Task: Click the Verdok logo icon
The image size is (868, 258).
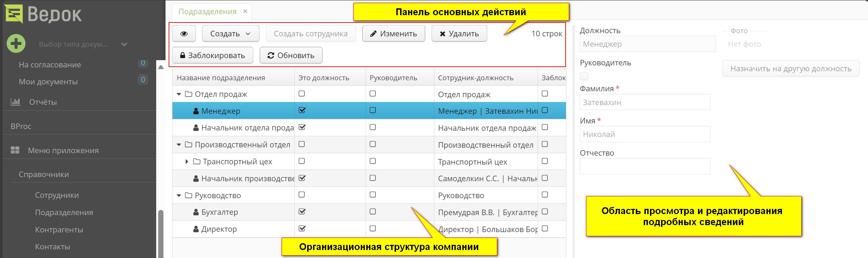Action: 14,14
